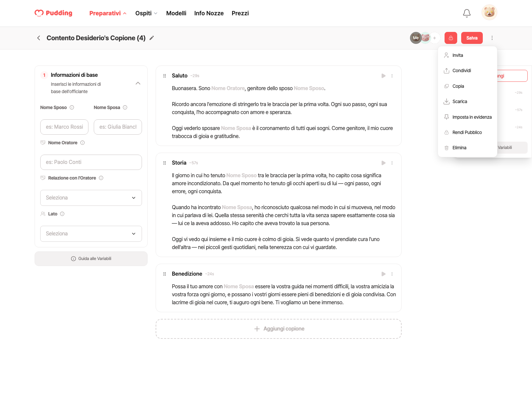Click the pink pig collaborator avatar
This screenshot has width=532, height=399.
[x=426, y=38]
